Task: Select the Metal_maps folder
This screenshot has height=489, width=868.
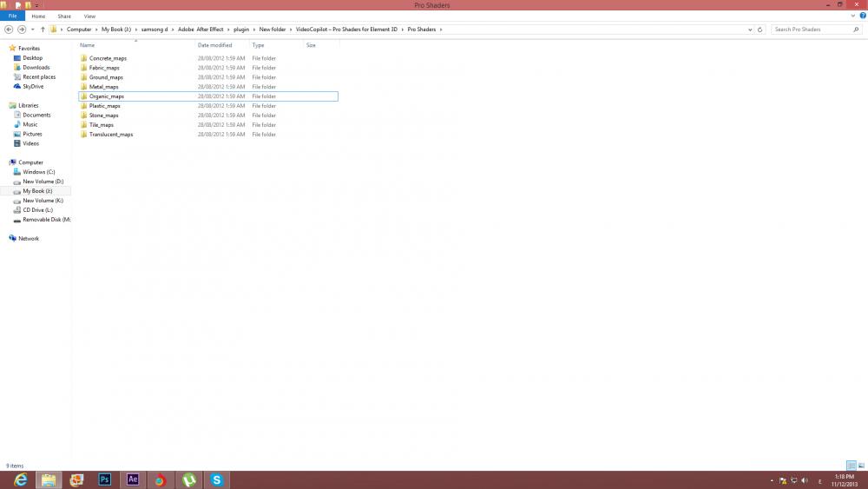Action: point(103,87)
